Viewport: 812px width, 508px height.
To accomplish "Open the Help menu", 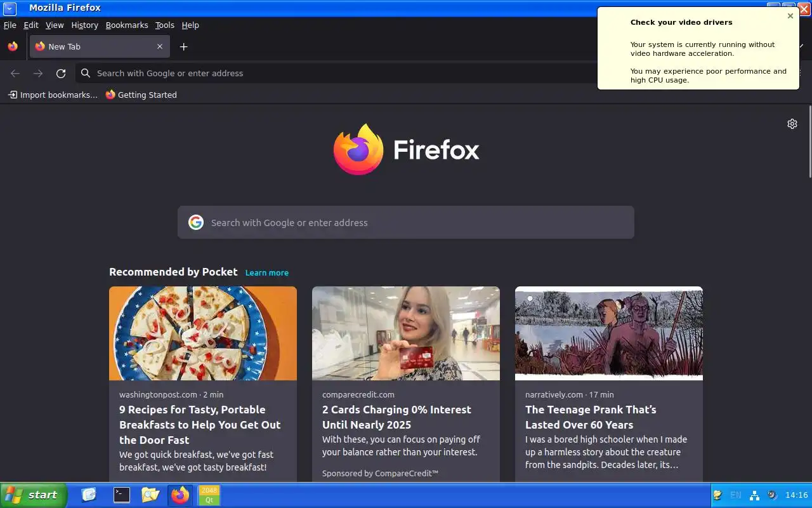I will (190, 25).
